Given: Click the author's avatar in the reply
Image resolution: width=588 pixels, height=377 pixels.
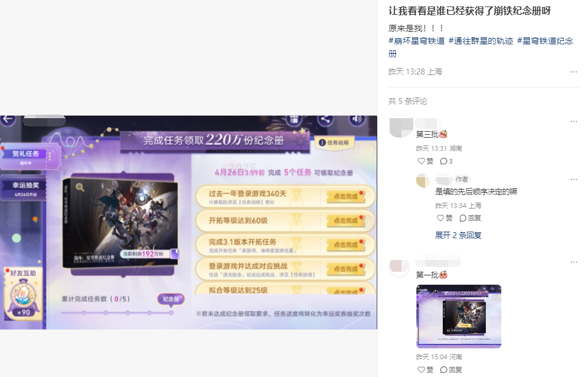Looking at the screenshot, I should (423, 180).
